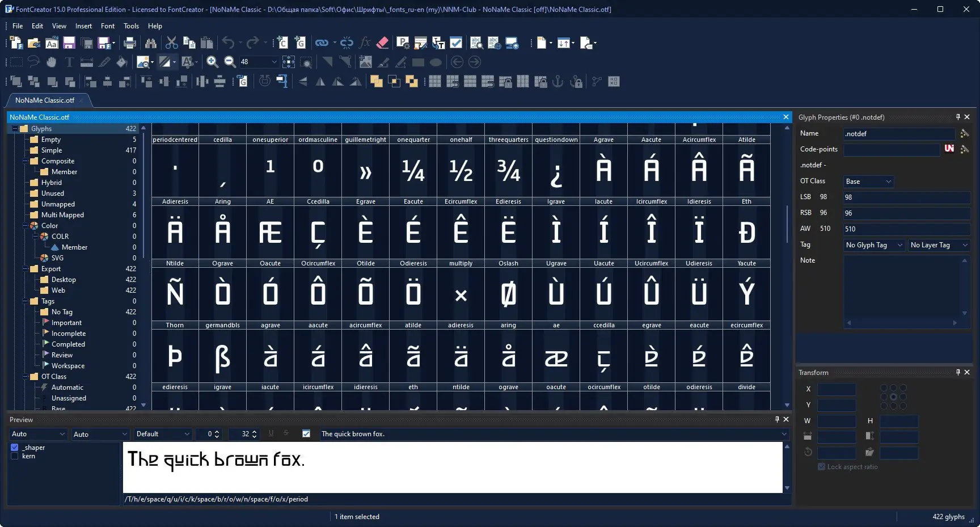This screenshot has height=527, width=980.
Task: Click the pink eraser icon
Action: click(382, 43)
